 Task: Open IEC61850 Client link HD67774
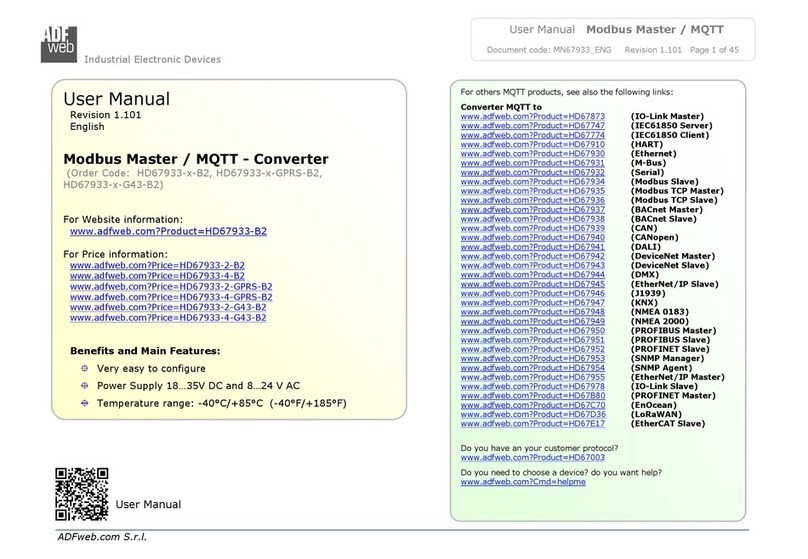pos(533,135)
